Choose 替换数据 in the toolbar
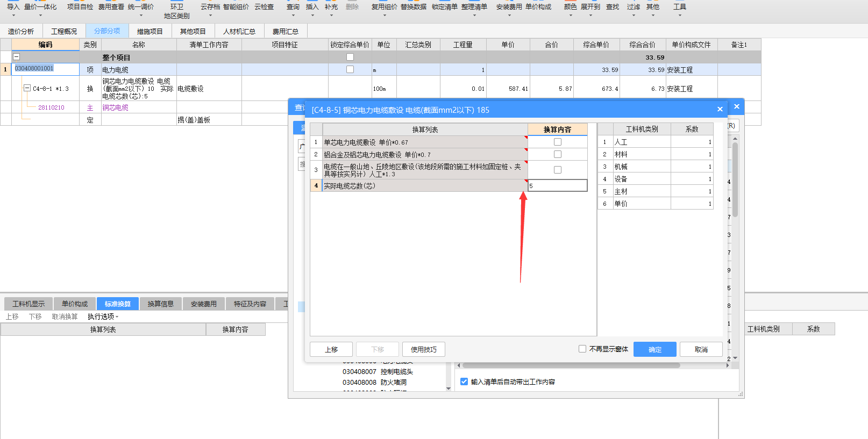Screen dimensions: 868x439 (414, 7)
